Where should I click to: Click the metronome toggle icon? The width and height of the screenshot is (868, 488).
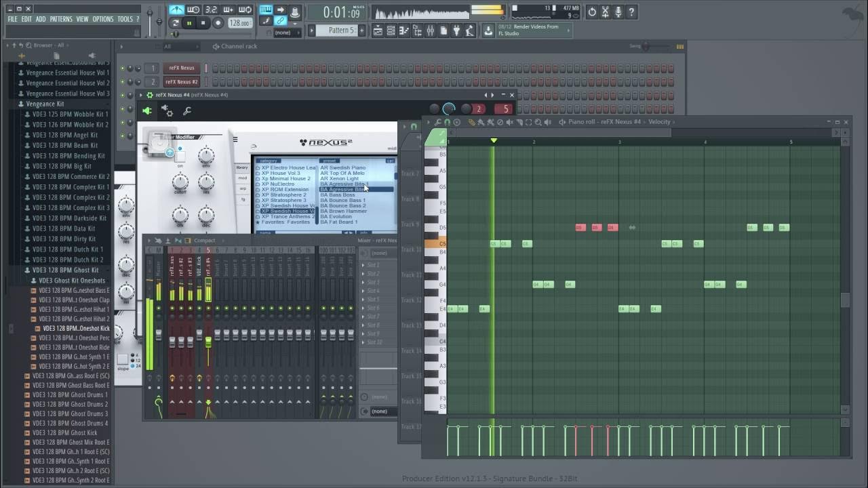(x=177, y=9)
